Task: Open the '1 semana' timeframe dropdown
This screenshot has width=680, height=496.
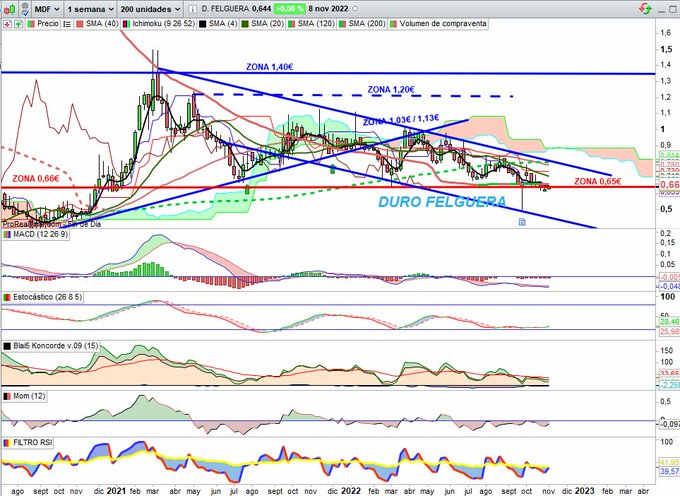Action: tap(90, 9)
